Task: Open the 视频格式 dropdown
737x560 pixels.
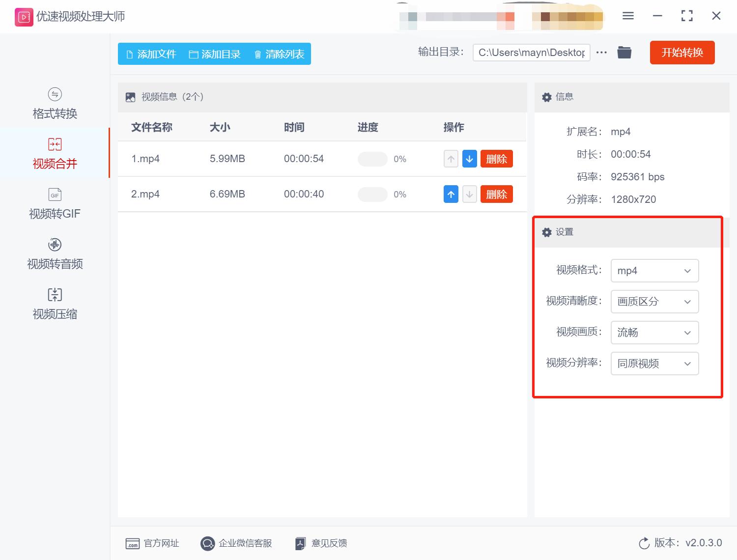Action: (x=654, y=271)
